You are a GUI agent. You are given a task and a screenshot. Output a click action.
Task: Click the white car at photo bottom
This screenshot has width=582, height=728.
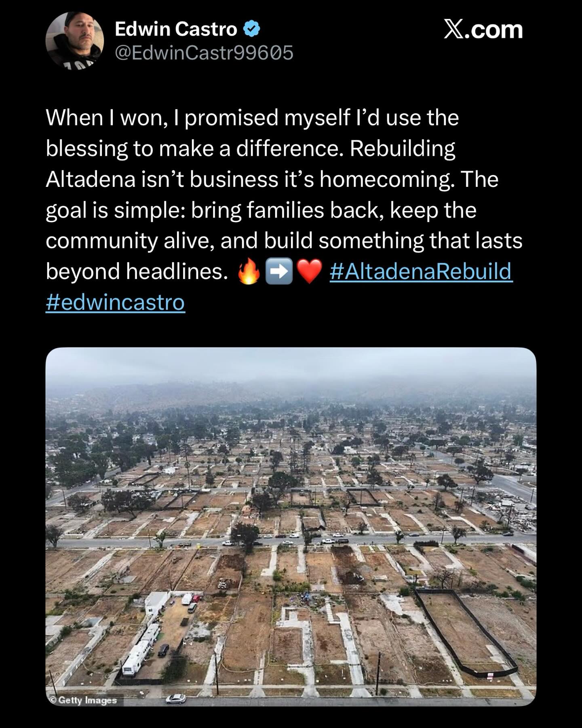176,698
